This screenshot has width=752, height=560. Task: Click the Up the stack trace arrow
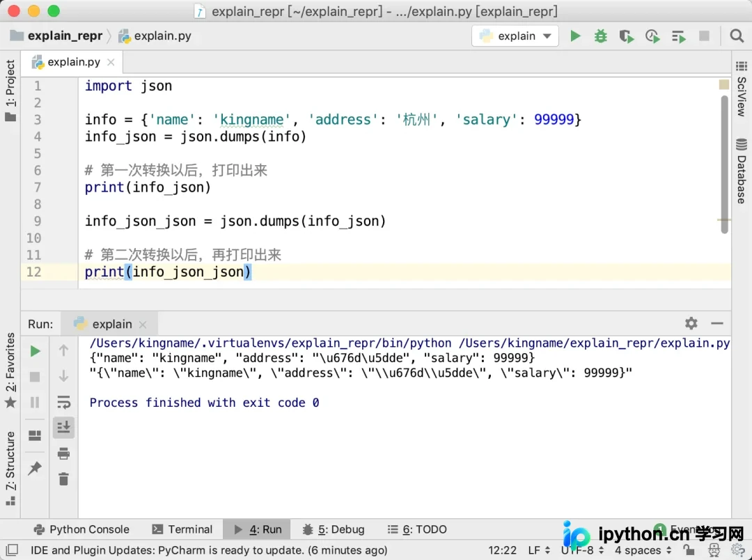coord(63,350)
